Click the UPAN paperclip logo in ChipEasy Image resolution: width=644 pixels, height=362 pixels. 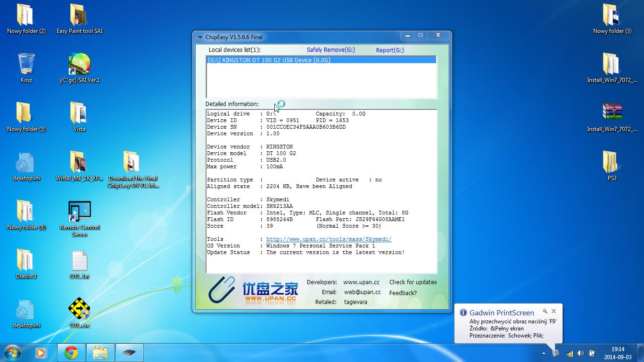222,289
